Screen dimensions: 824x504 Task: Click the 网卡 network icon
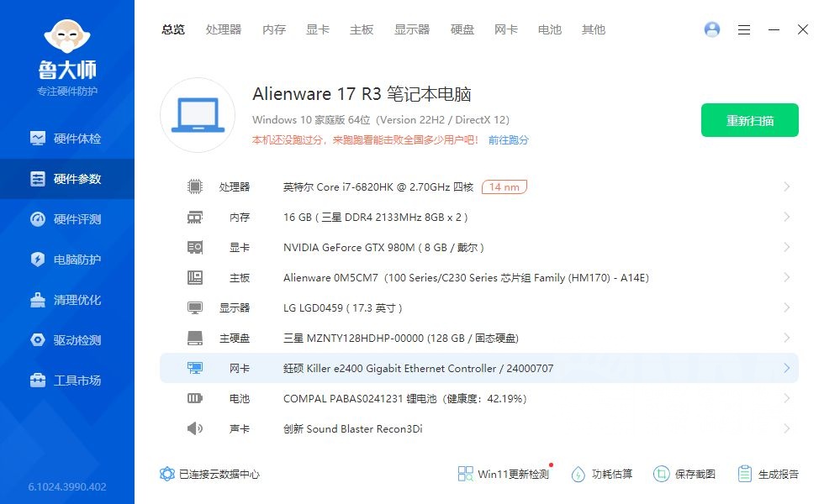(195, 368)
